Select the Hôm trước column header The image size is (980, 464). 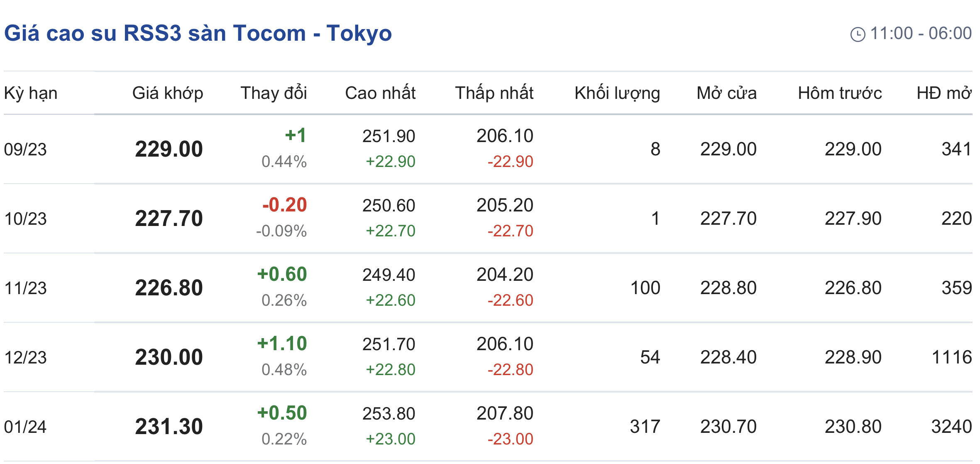(840, 93)
